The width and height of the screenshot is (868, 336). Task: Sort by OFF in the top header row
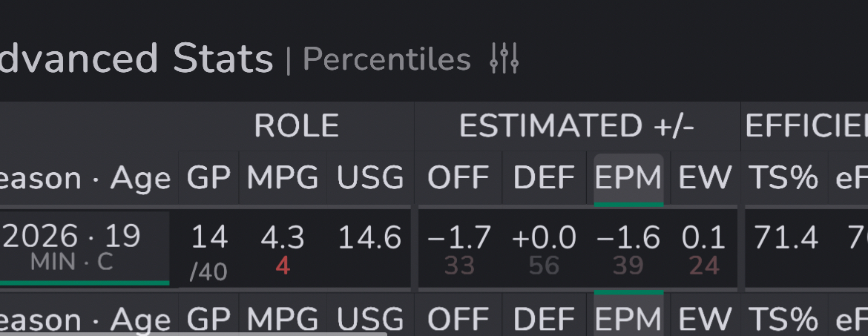[x=458, y=178]
